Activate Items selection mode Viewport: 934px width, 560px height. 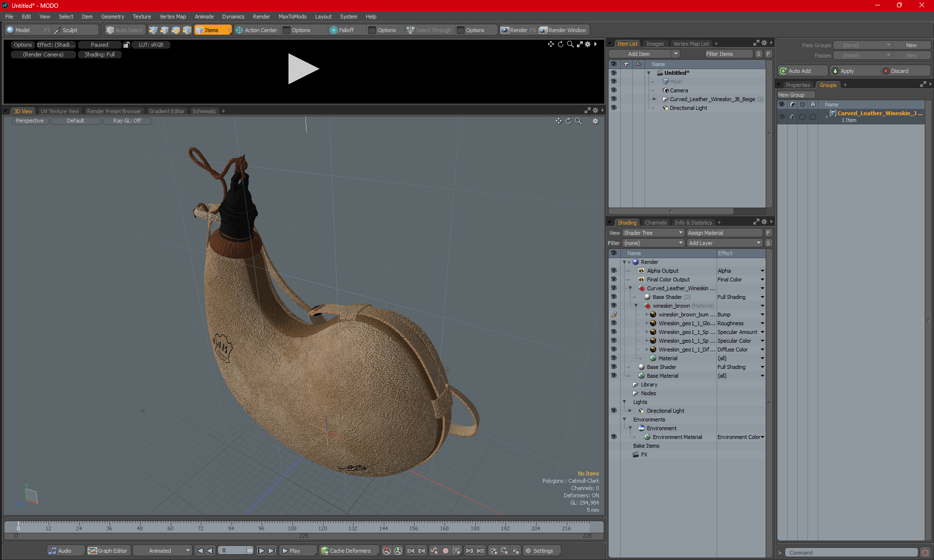[213, 30]
